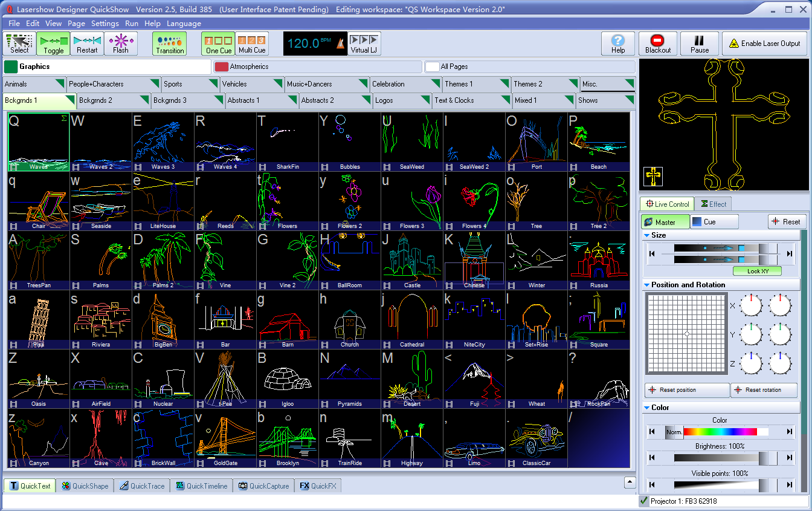Open the File menu

14,23
